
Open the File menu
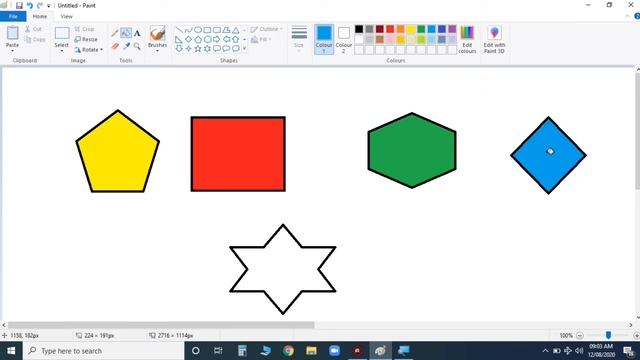(x=13, y=17)
